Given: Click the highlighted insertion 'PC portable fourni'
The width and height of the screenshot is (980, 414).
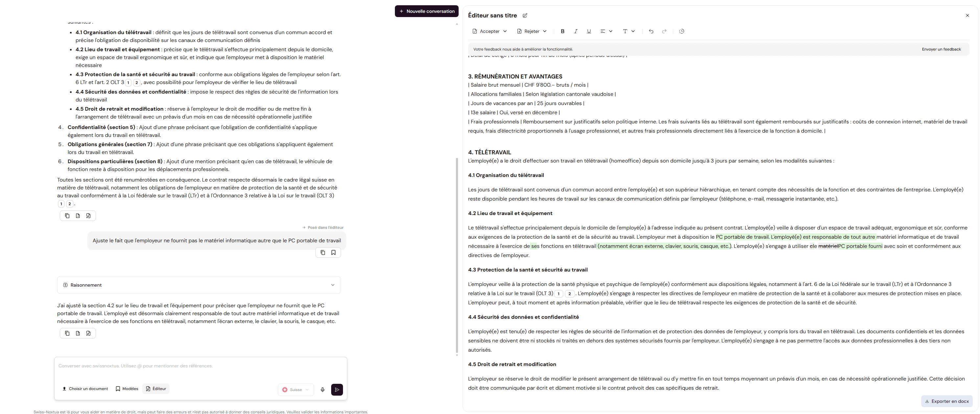Looking at the screenshot, I should point(860,246).
